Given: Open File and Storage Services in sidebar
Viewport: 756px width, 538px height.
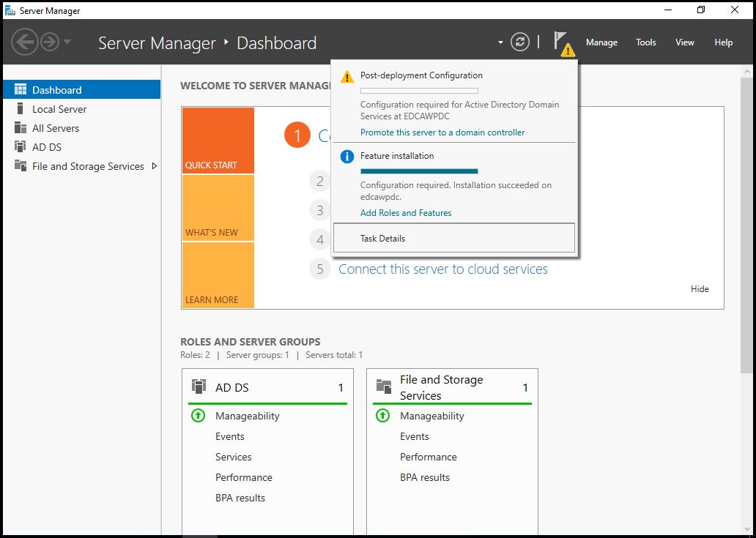Looking at the screenshot, I should 81,166.
